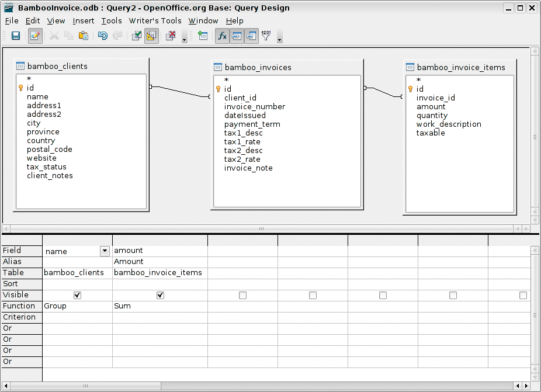Viewport: 541px width, 392px height.
Task: Click bamboo_invoices table title icon
Action: coord(218,67)
